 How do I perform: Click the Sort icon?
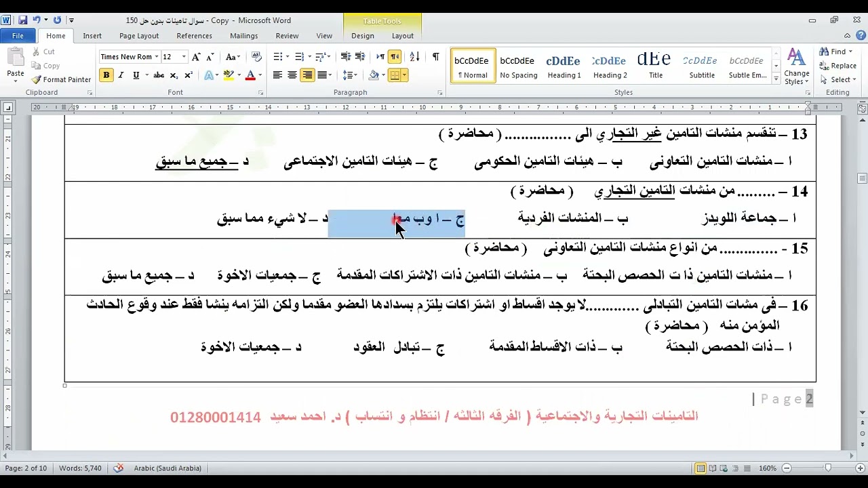[x=415, y=57]
